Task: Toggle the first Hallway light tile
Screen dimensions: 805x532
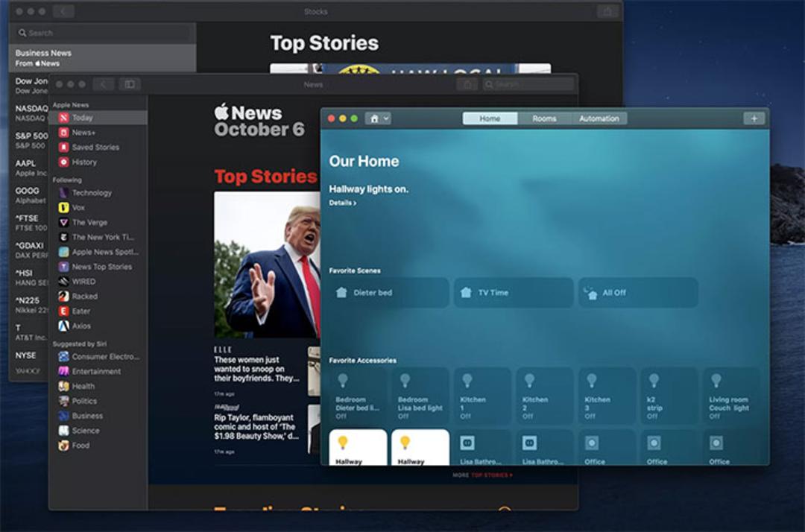Action: tap(358, 447)
